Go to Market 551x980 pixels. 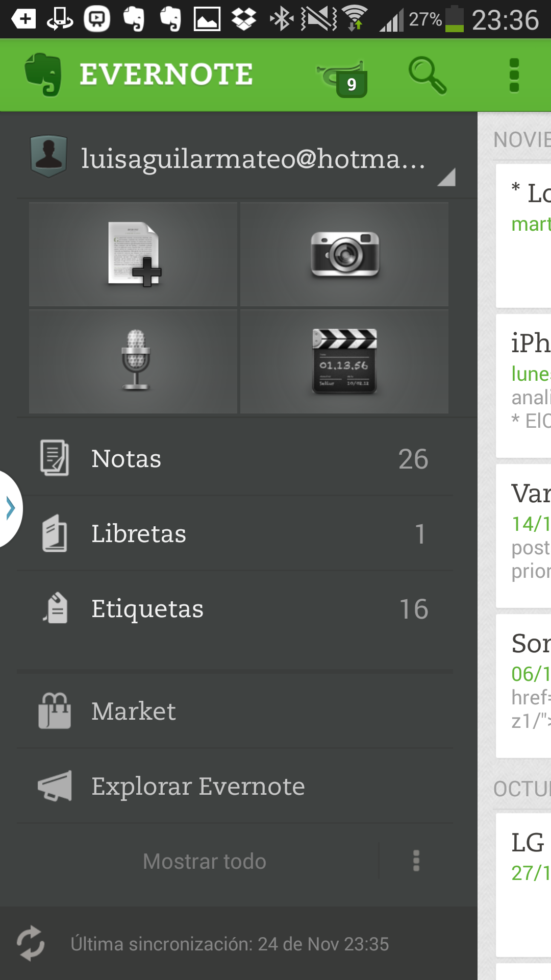[x=235, y=711]
